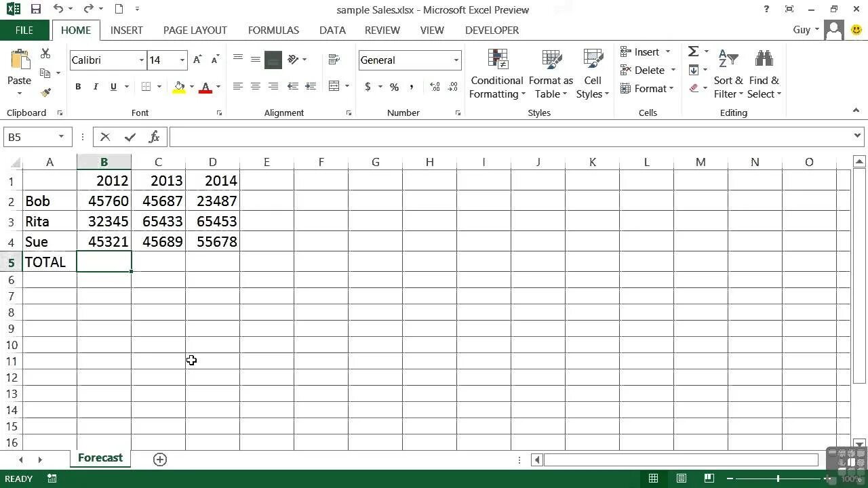The image size is (868, 488).
Task: Toggle underline formatting
Action: click(x=112, y=87)
